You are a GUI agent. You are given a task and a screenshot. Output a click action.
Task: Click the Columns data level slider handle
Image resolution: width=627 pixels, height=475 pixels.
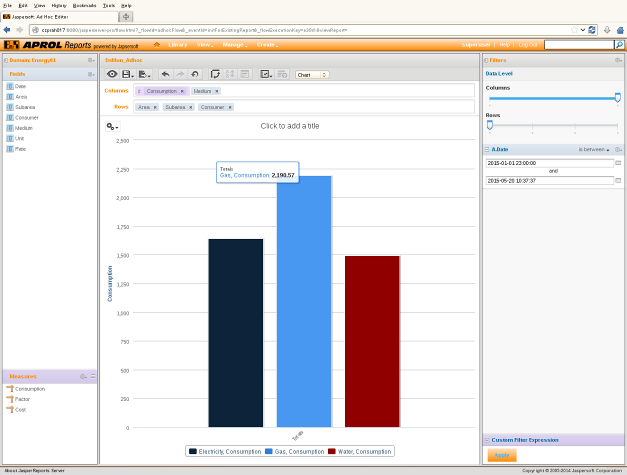(x=617, y=97)
